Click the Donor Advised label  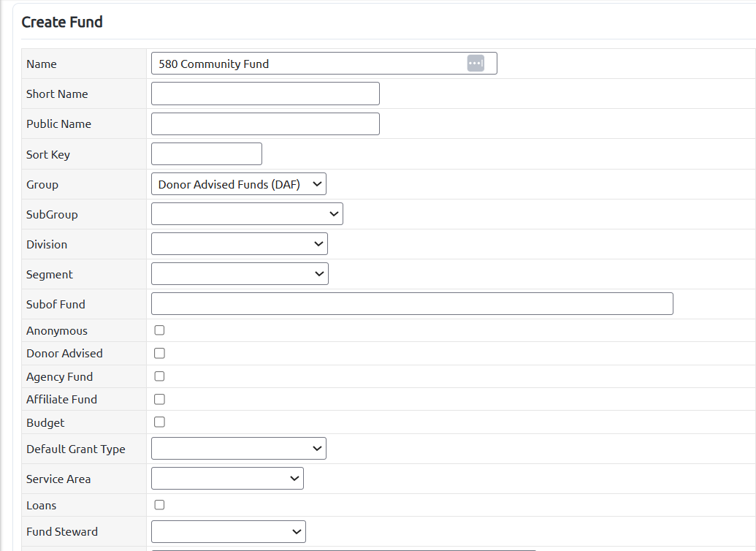coord(64,354)
